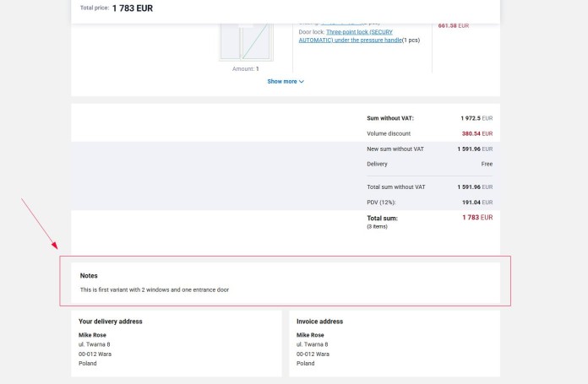Click the Amount: 1 label

point(246,68)
